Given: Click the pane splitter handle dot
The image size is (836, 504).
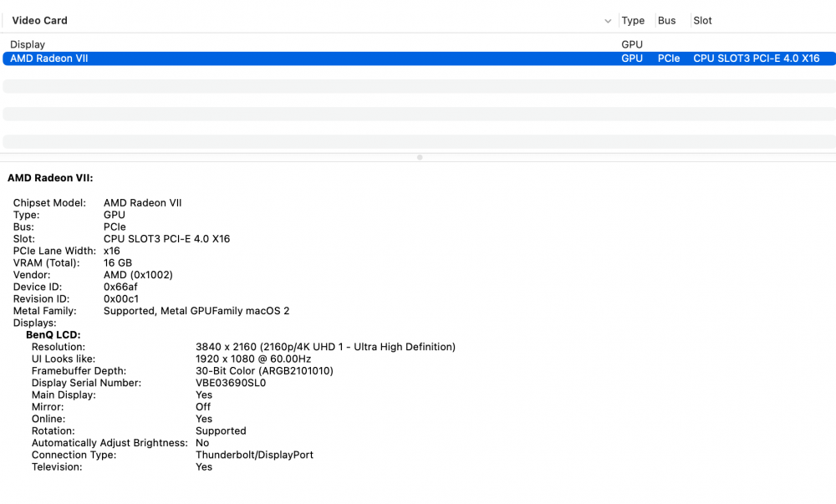Looking at the screenshot, I should coord(420,157).
